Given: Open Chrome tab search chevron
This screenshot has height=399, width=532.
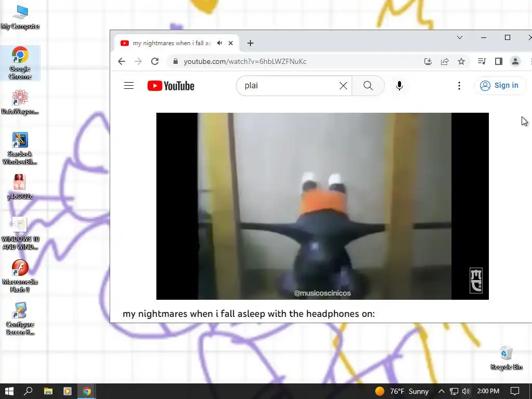Looking at the screenshot, I should pyautogui.click(x=460, y=37).
